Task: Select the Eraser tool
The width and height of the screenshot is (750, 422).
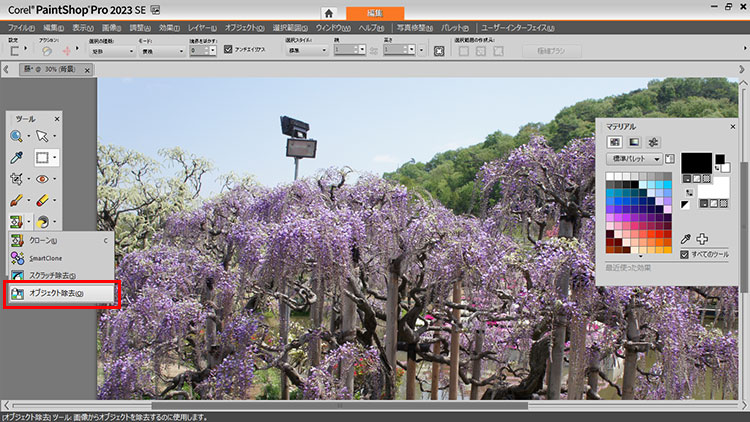Action: click(x=42, y=200)
